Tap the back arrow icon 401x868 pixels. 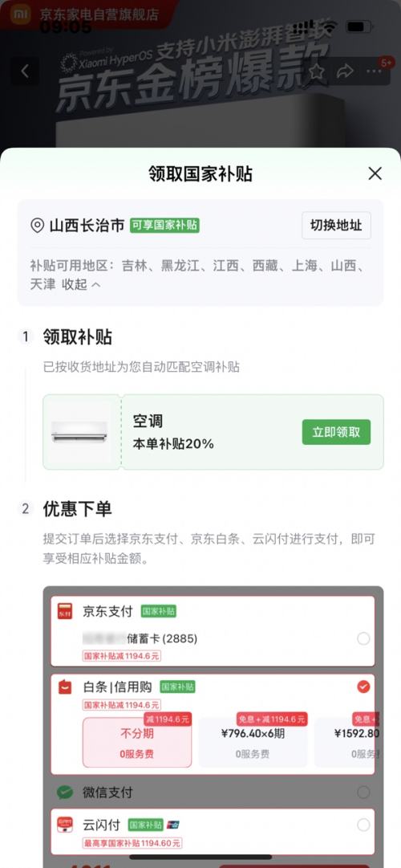tap(24, 71)
